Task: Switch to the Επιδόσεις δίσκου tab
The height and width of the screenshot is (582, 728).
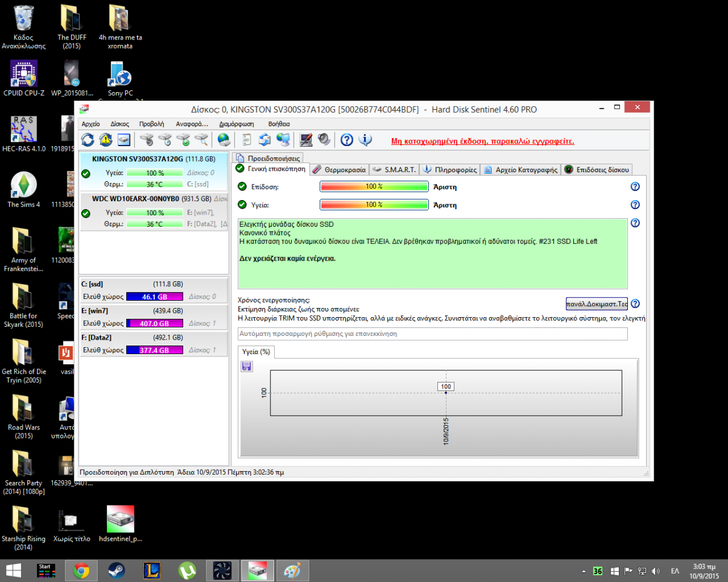Action: coord(597,170)
